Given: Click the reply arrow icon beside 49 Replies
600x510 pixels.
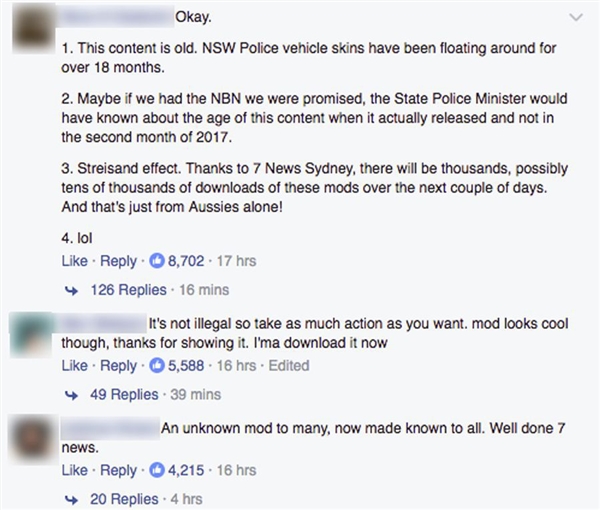Looking at the screenshot, I should pos(72,395).
